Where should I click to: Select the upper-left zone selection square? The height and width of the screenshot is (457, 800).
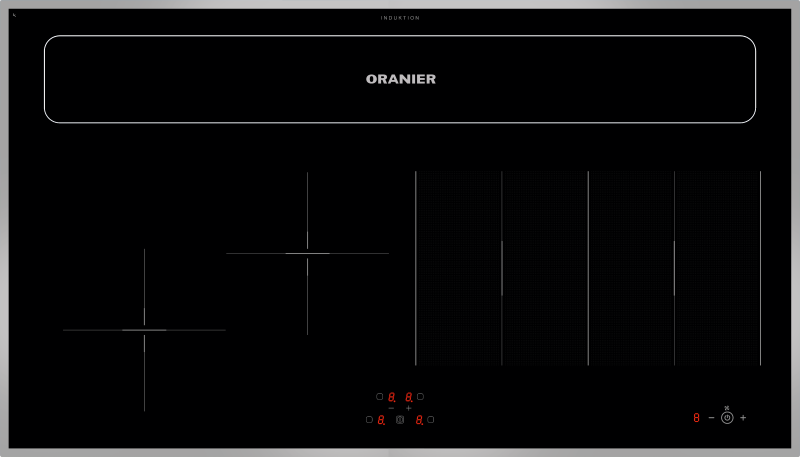(379, 396)
